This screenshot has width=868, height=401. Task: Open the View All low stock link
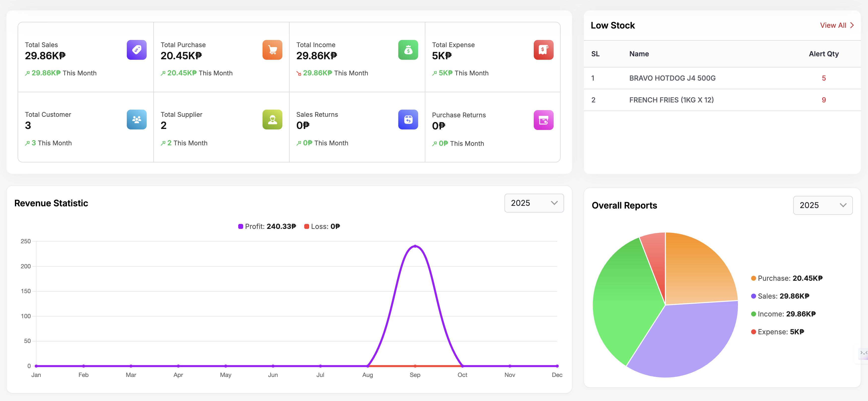(833, 25)
